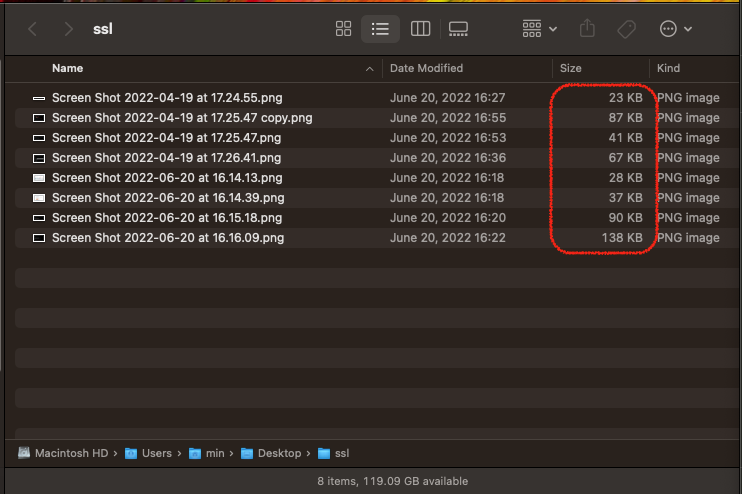Click the ssl folder in the path bar

coord(334,453)
